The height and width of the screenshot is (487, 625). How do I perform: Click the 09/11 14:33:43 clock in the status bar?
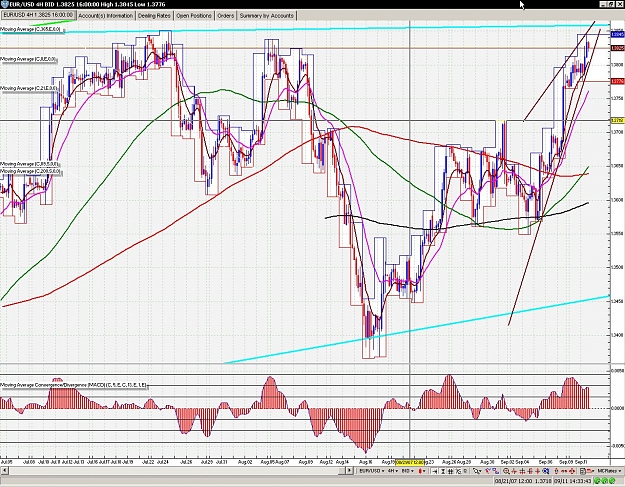[572, 481]
